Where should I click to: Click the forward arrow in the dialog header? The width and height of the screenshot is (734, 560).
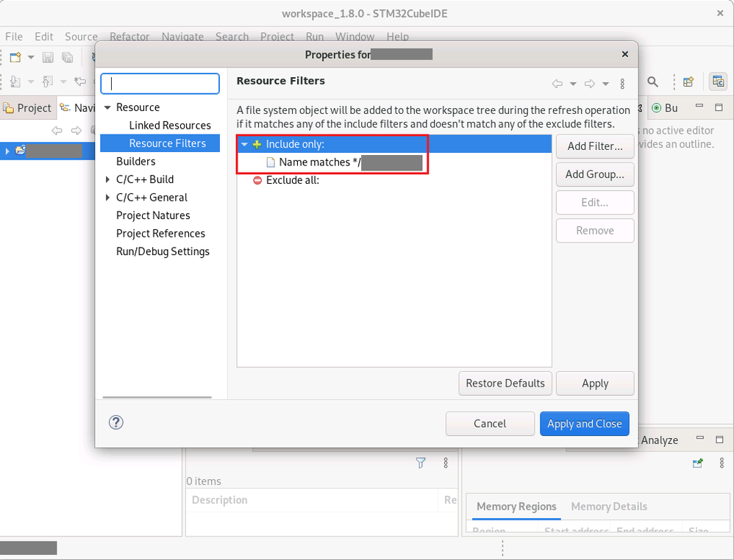590,84
